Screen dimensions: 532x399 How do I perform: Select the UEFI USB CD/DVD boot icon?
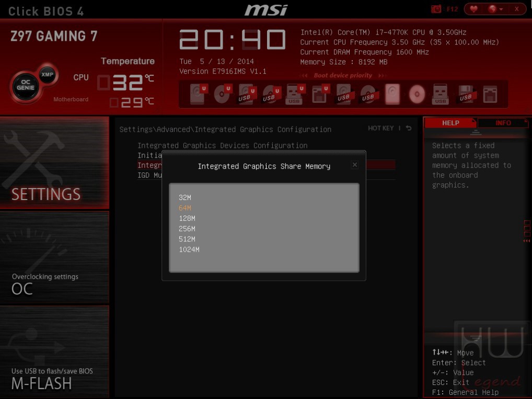coord(271,94)
